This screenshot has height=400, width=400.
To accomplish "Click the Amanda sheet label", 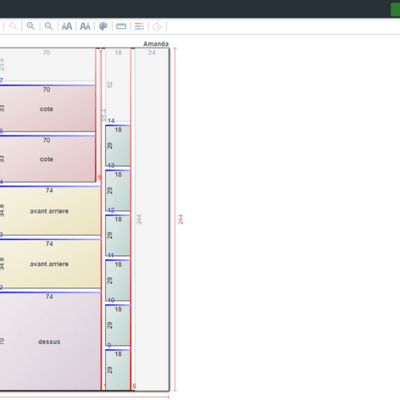I will 156,44.
